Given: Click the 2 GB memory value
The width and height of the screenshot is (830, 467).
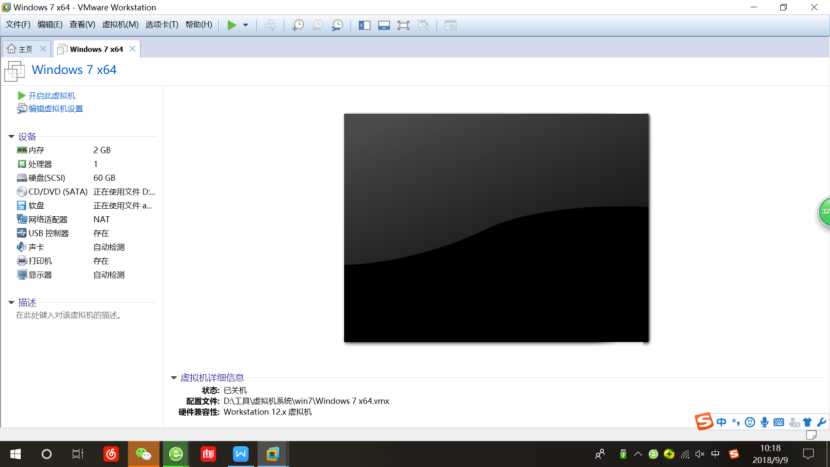Looking at the screenshot, I should click(102, 150).
